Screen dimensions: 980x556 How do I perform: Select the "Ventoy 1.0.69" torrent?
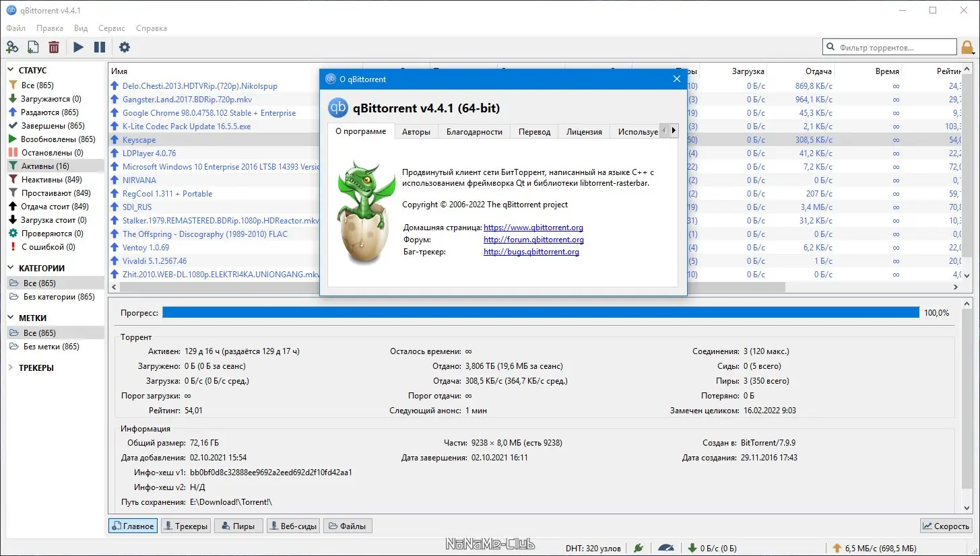coord(145,248)
